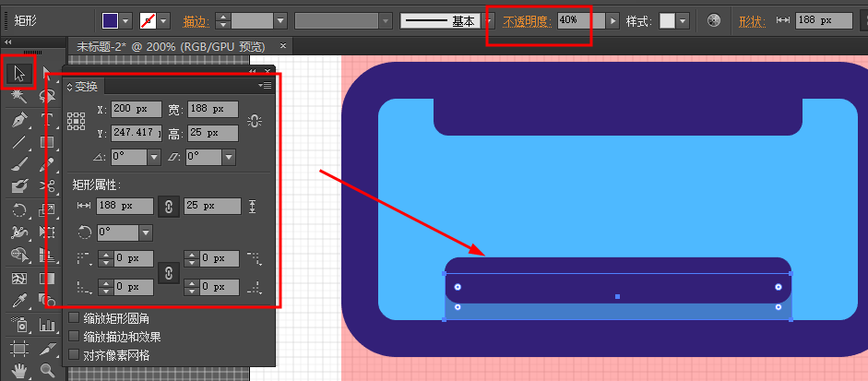Screen dimensions: 868x381
Task: Open the stroke weight dropdown
Action: [x=280, y=21]
